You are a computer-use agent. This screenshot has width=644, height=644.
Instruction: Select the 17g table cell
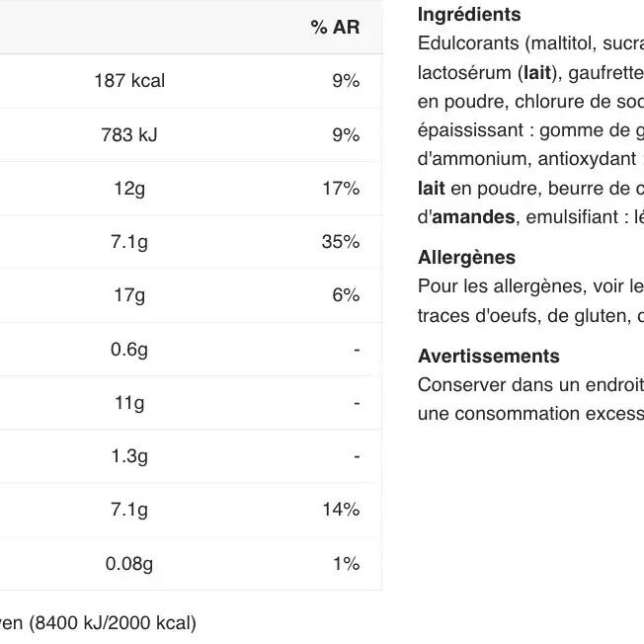(x=129, y=295)
